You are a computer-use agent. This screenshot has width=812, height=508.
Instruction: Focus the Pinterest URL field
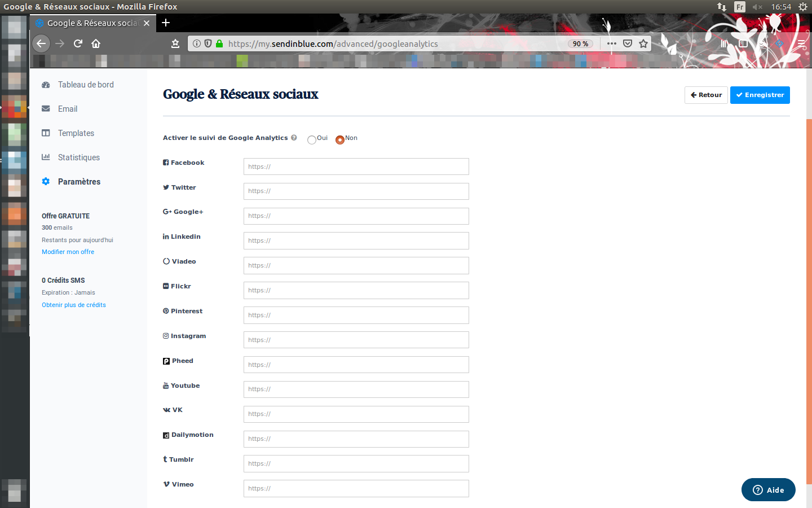(356, 315)
